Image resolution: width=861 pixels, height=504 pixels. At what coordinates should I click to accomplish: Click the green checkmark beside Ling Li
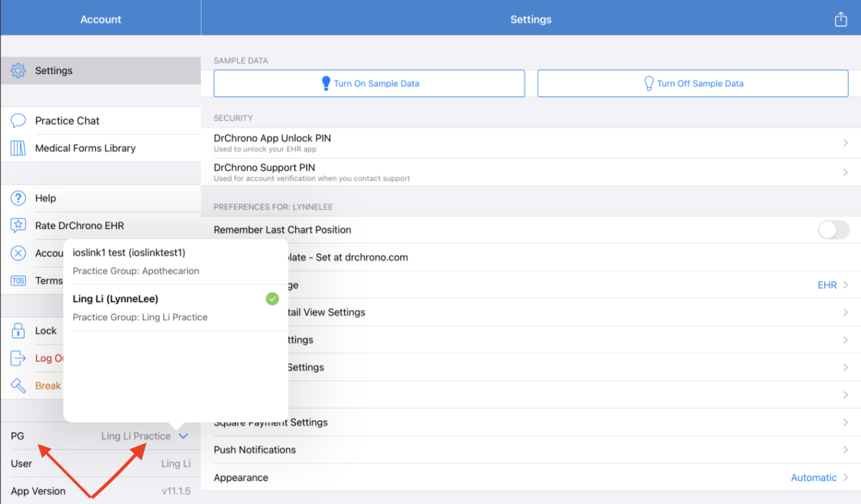pyautogui.click(x=272, y=299)
